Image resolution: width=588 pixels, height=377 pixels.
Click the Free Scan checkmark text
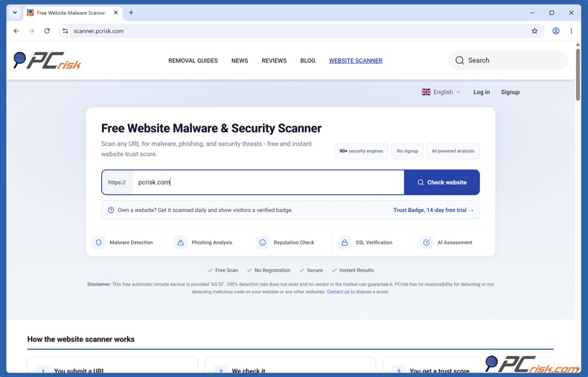(223, 270)
